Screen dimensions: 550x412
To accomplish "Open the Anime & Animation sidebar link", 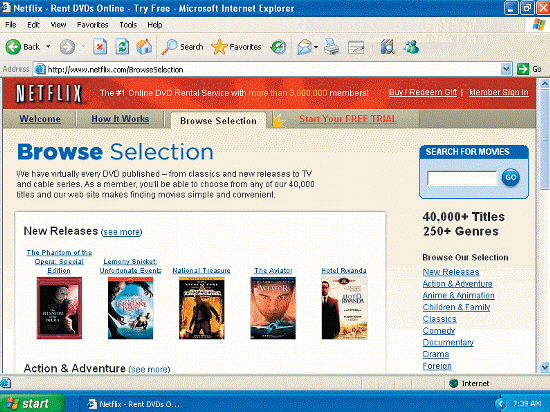I will pos(458,296).
